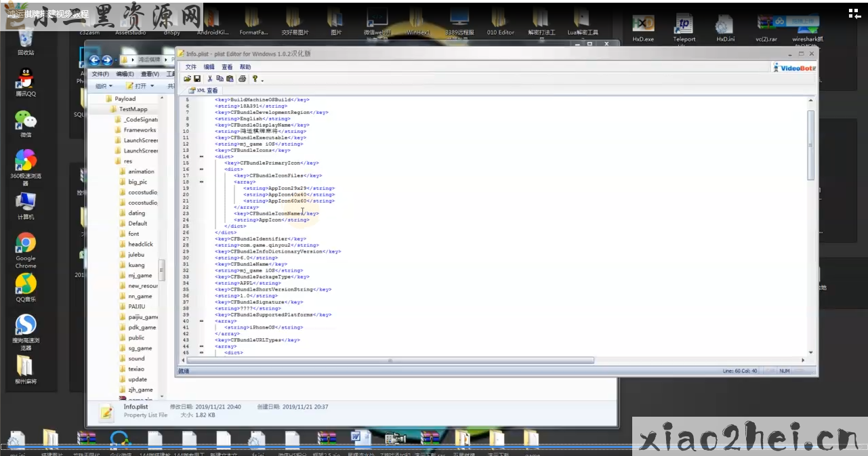The height and width of the screenshot is (456, 868).
Task: Open the 组织 dropdown in Explorer
Action: tap(104, 86)
